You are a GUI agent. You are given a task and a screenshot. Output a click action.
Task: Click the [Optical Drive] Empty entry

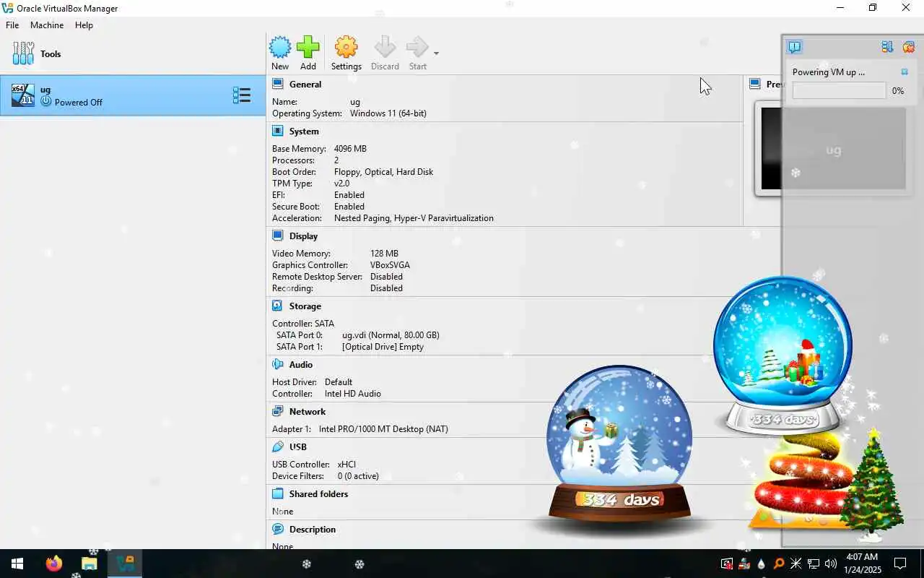[383, 347]
